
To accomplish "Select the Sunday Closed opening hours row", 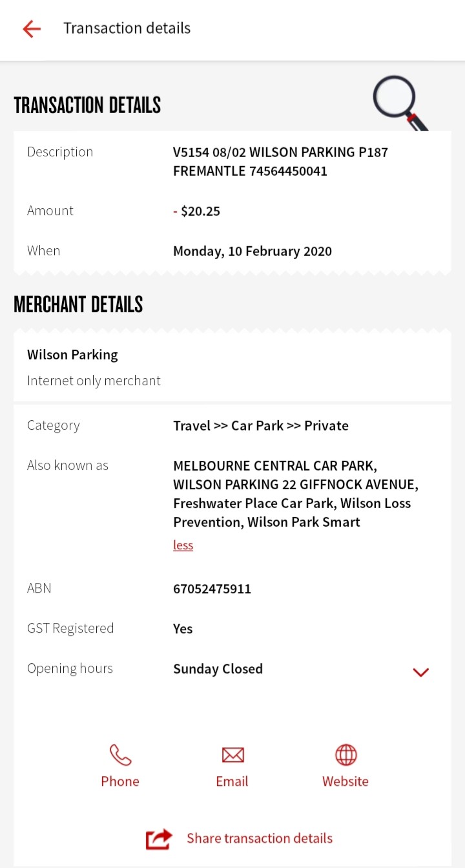I will point(232,669).
